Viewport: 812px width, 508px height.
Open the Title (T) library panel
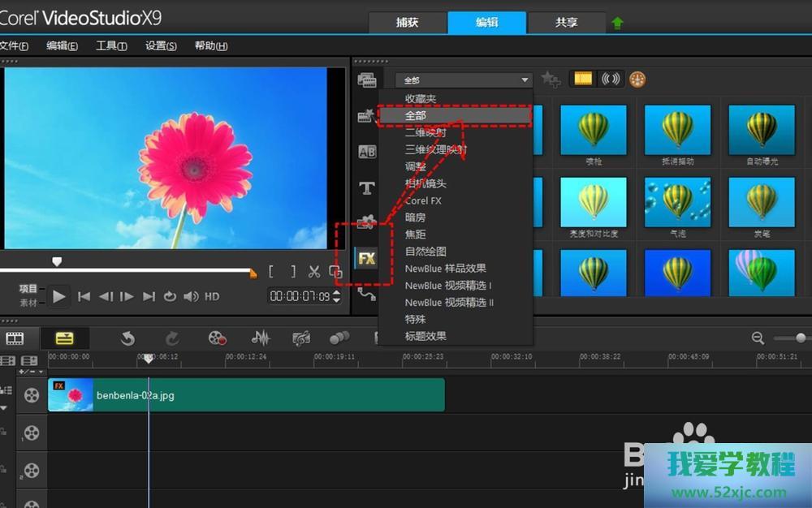[x=367, y=188]
